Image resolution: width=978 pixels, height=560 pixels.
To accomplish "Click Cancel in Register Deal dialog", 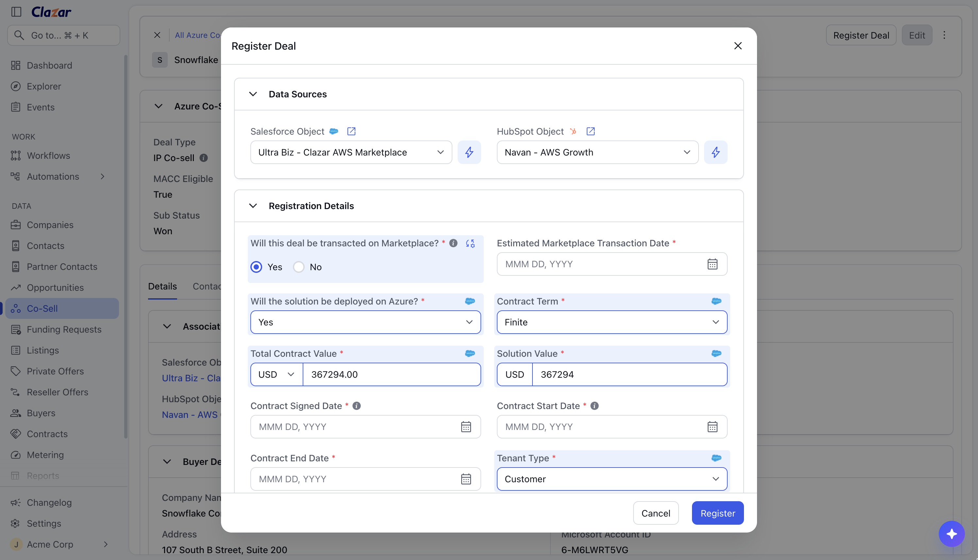I will (656, 513).
